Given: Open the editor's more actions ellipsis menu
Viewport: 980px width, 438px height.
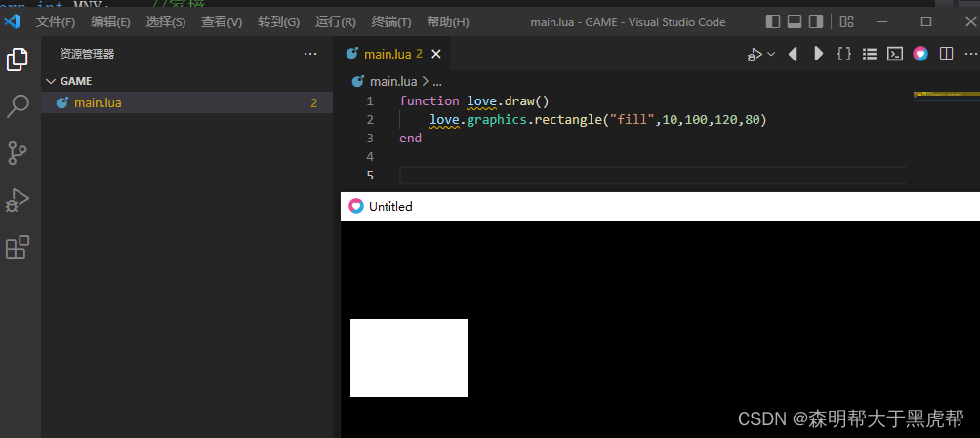Looking at the screenshot, I should pyautogui.click(x=969, y=55).
